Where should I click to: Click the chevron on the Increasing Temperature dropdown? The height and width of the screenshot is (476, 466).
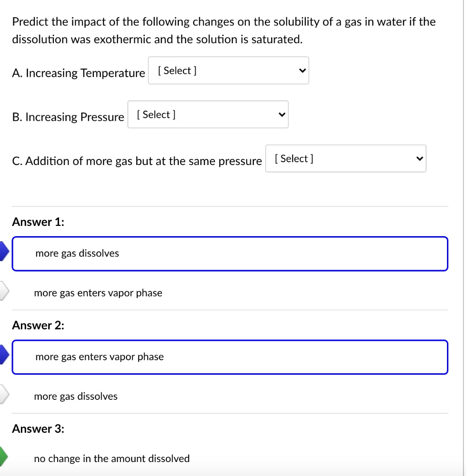click(302, 70)
